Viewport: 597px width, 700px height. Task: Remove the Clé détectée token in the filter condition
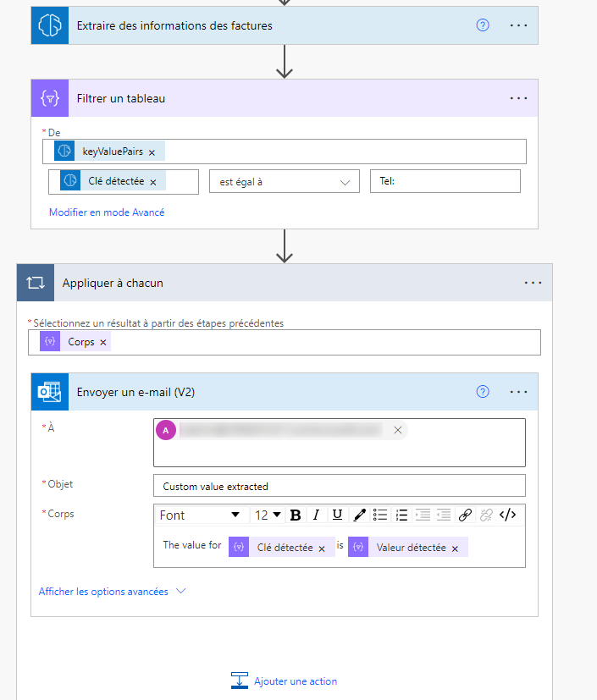pos(153,182)
